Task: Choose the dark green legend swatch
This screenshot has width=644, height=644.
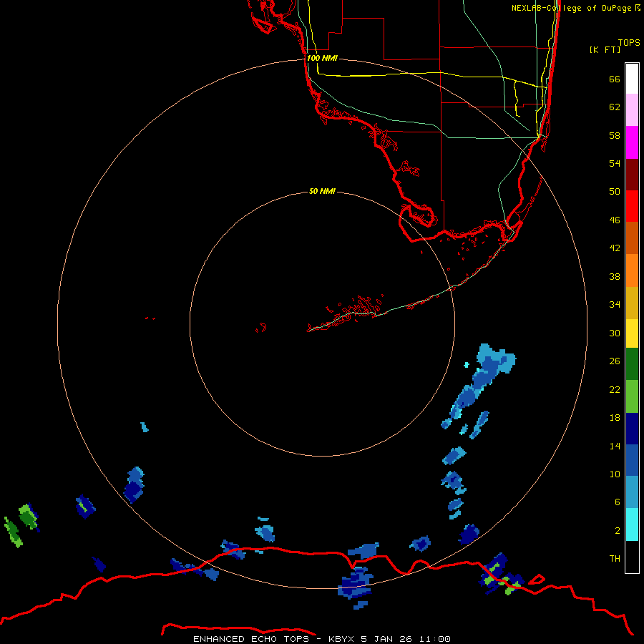Action: coord(632,364)
